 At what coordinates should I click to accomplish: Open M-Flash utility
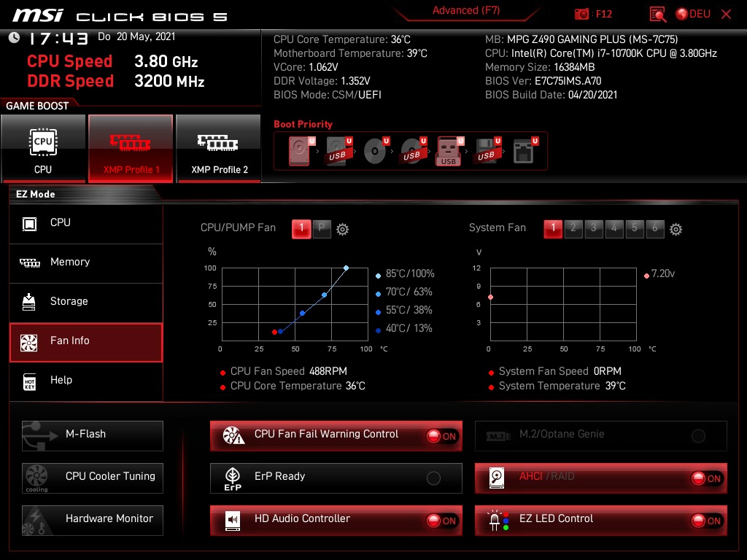tap(93, 436)
